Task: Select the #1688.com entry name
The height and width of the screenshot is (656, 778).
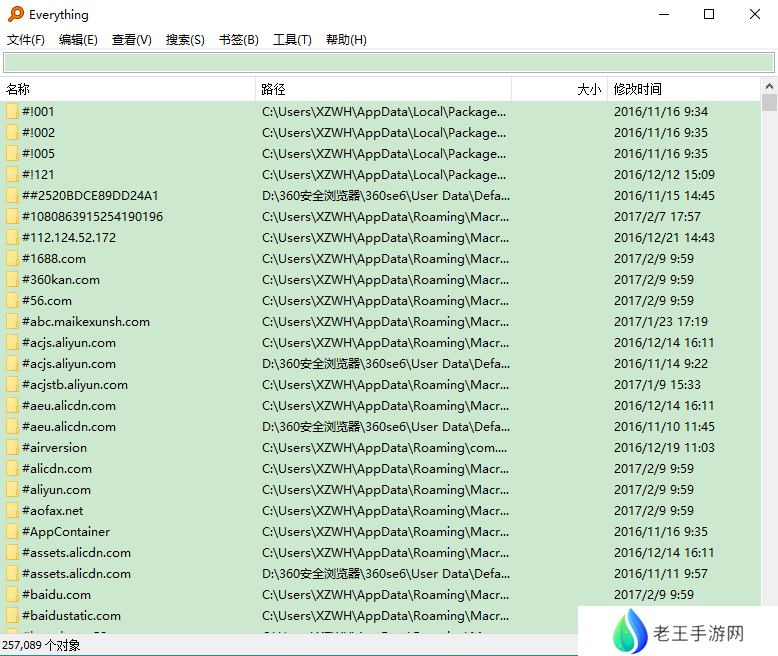Action: coord(54,259)
